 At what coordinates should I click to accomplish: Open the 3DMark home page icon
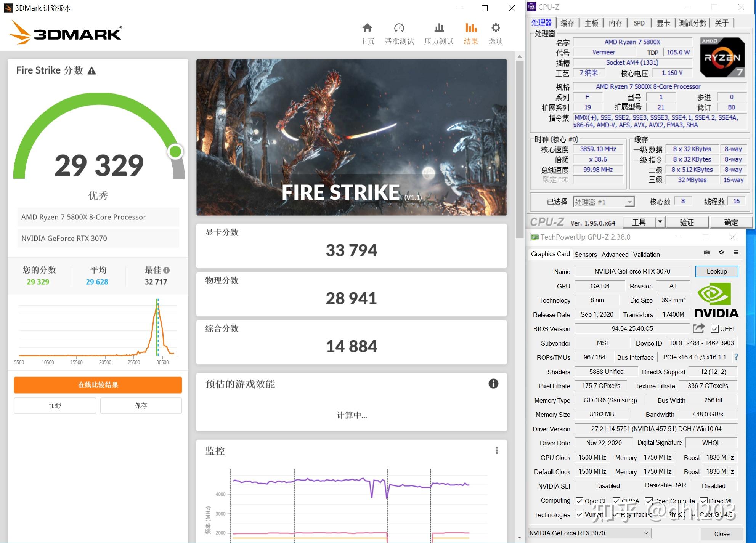click(367, 27)
